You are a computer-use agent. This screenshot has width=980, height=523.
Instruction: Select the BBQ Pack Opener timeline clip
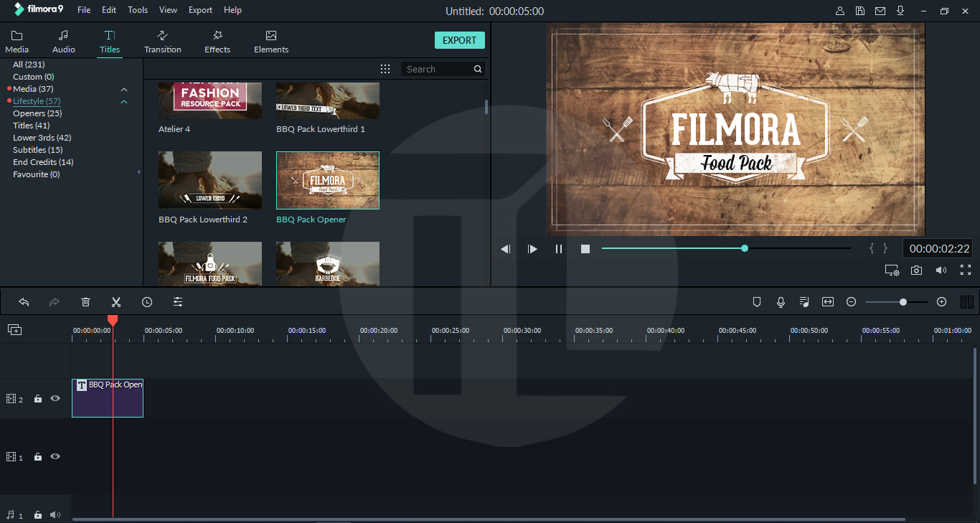(108, 398)
